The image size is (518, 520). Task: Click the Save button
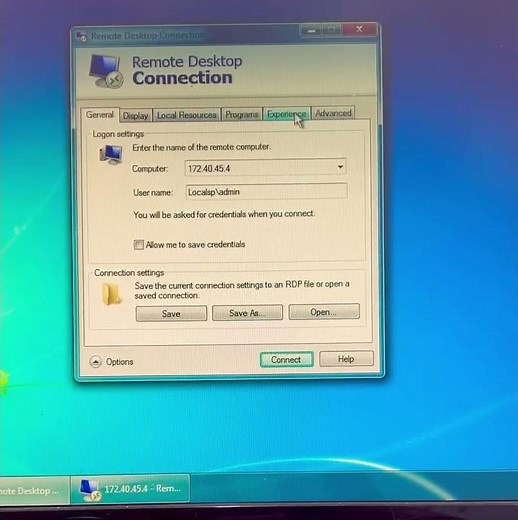pyautogui.click(x=171, y=314)
